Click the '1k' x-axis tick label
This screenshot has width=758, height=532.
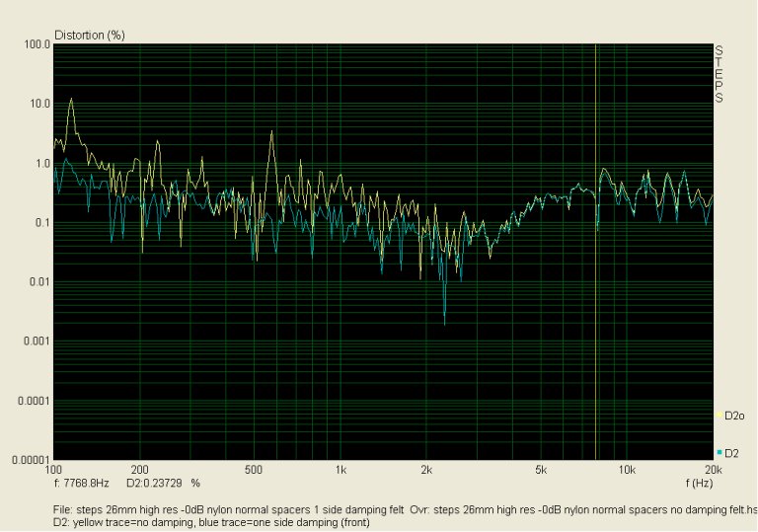[341, 469]
